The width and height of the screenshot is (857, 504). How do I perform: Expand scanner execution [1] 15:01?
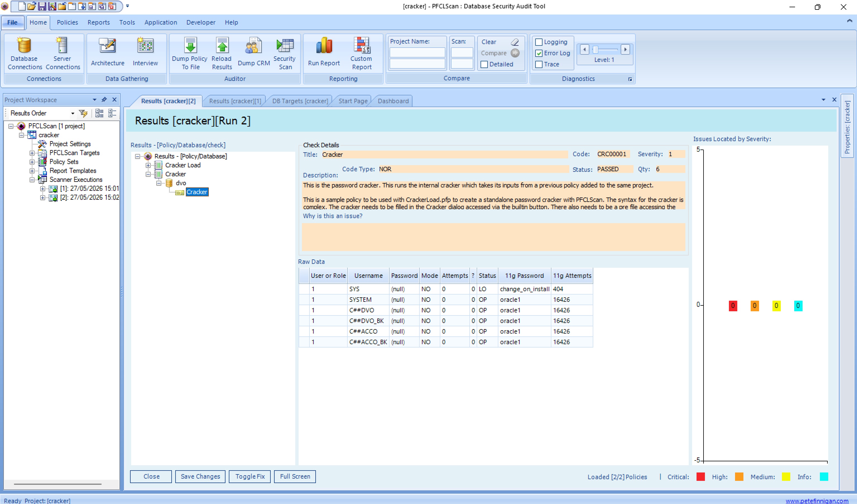pos(42,189)
